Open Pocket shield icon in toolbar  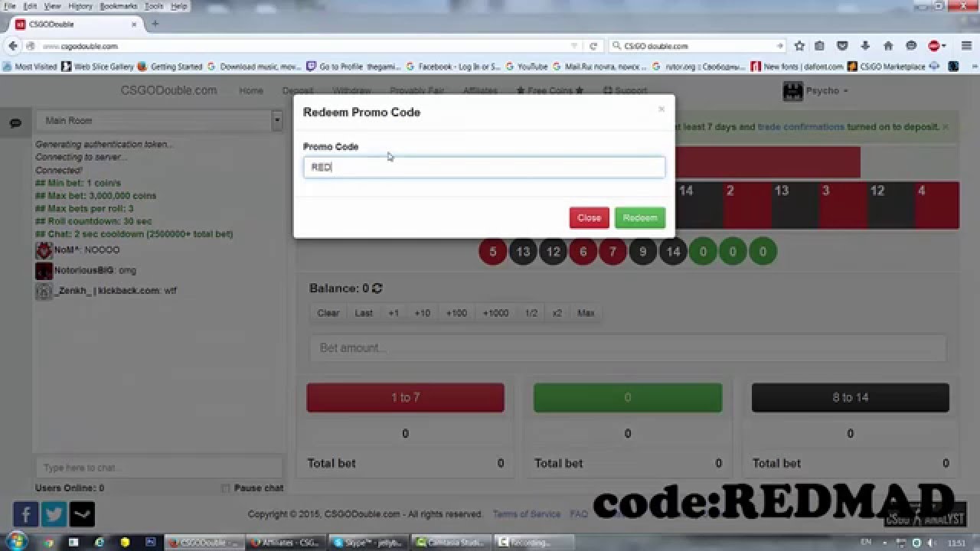click(x=842, y=46)
